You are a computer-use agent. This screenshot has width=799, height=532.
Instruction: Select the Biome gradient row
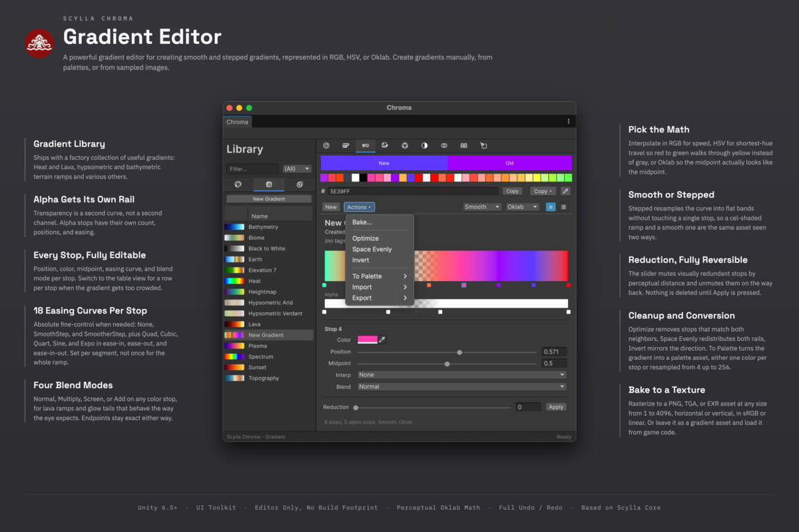point(268,238)
